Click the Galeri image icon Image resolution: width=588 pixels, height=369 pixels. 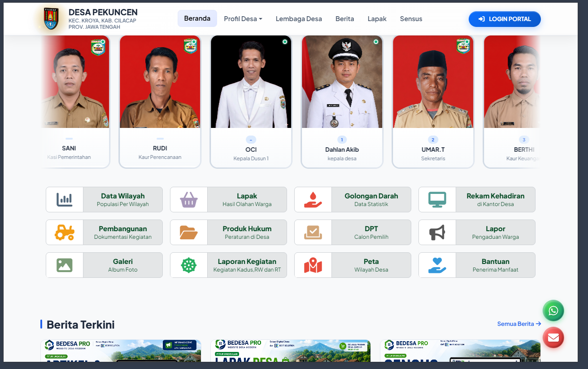coord(65,265)
